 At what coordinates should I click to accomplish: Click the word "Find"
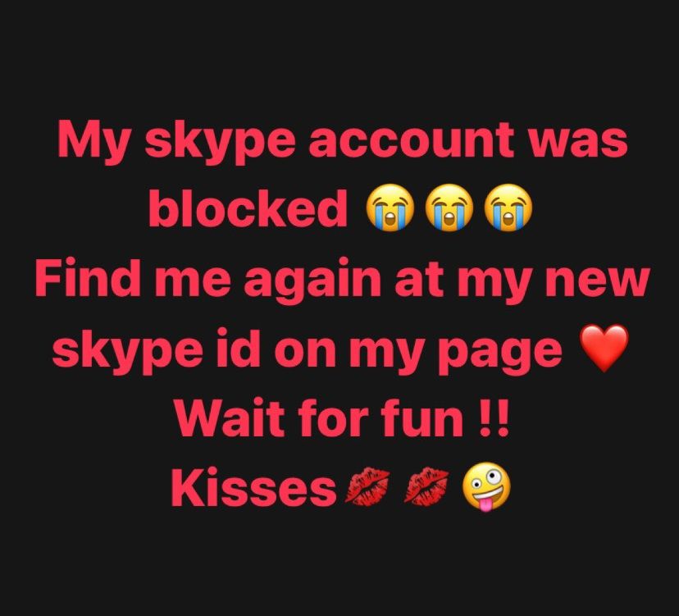(x=89, y=277)
